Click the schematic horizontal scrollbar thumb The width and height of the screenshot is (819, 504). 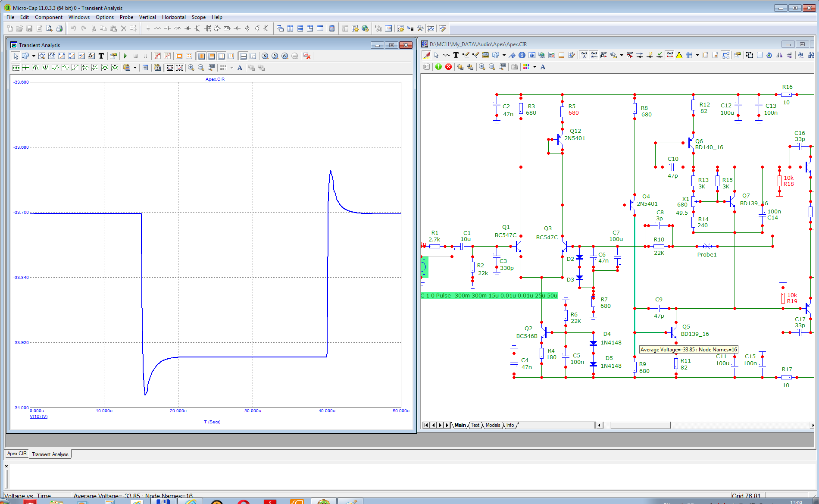pos(640,425)
